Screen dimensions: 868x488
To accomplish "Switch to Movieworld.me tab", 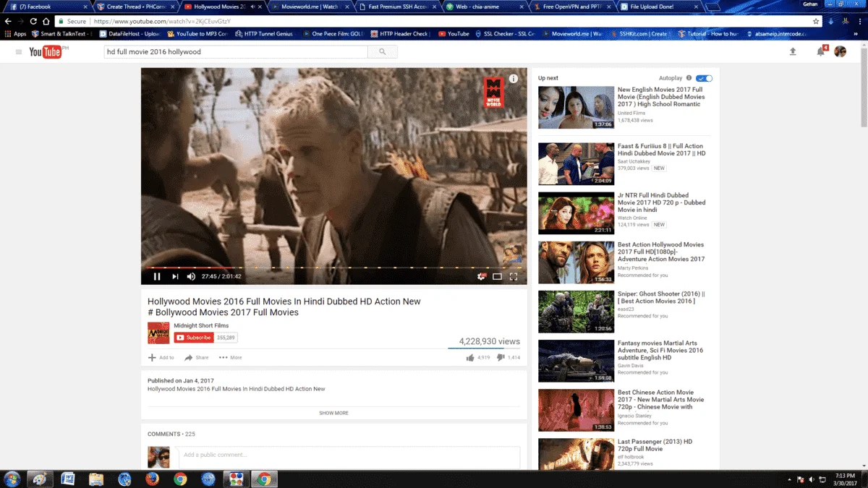I will pos(310,7).
